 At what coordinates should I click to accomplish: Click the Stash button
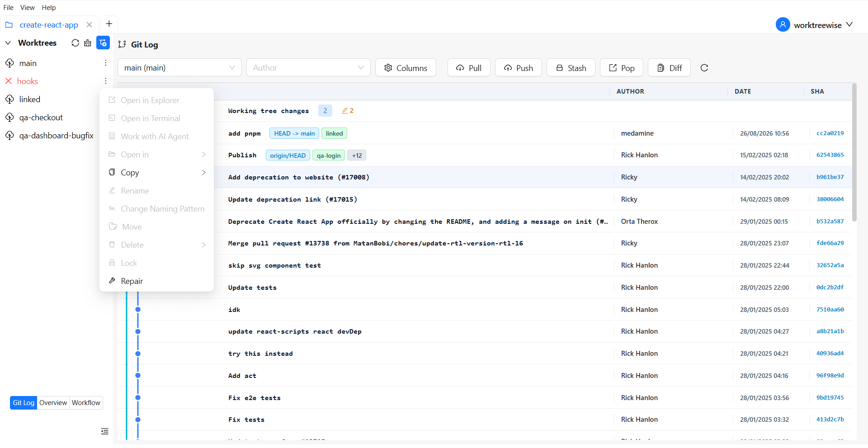571,67
